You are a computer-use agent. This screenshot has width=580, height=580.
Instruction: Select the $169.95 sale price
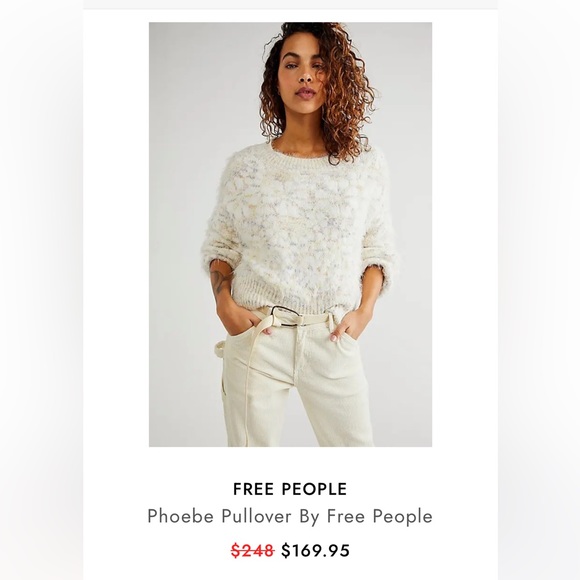coord(315,550)
